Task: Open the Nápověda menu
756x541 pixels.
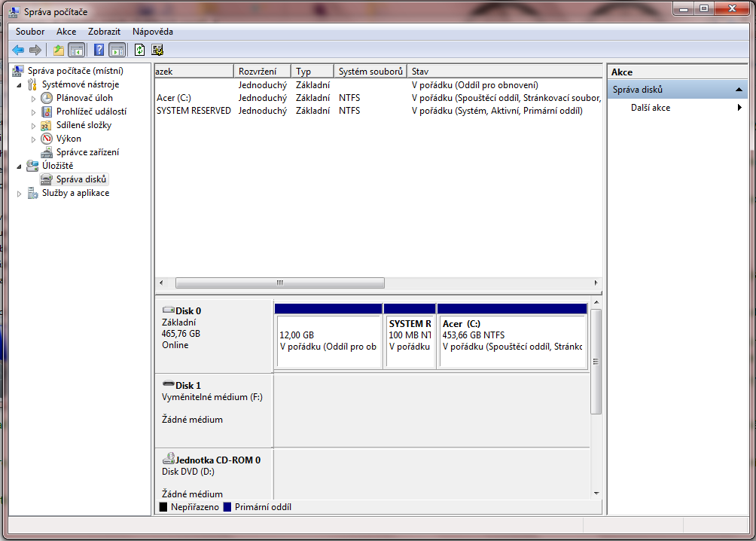Action: click(153, 32)
